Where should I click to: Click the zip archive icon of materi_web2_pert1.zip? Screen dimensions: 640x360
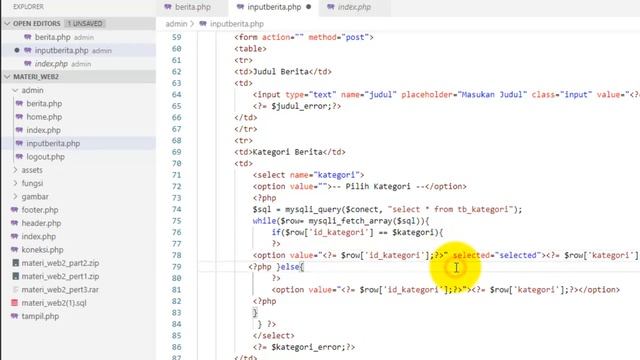[x=16, y=276]
